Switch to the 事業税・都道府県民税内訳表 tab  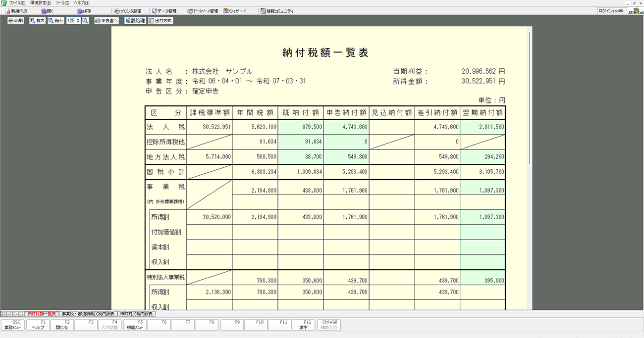point(88,314)
